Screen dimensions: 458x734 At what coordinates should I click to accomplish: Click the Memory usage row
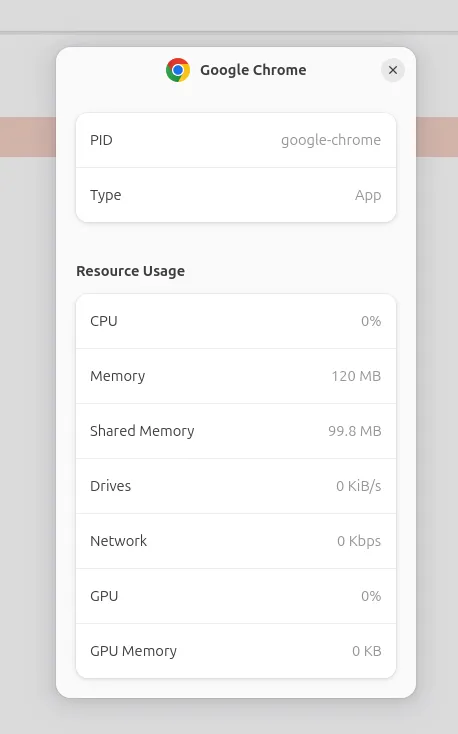tap(236, 376)
